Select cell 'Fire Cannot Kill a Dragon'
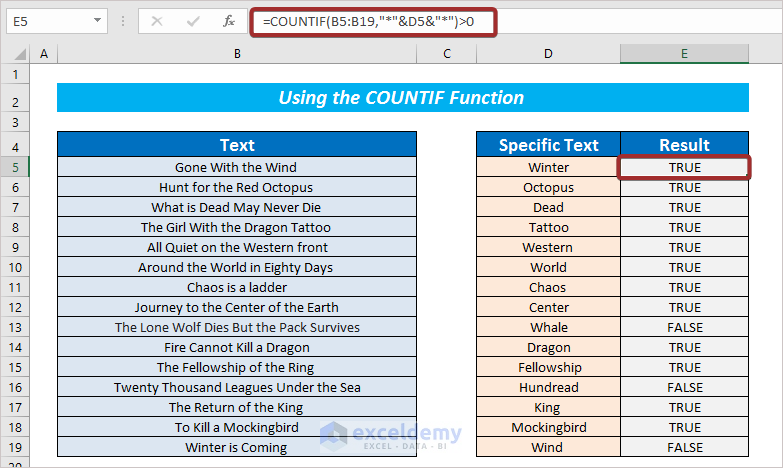 [x=237, y=347]
